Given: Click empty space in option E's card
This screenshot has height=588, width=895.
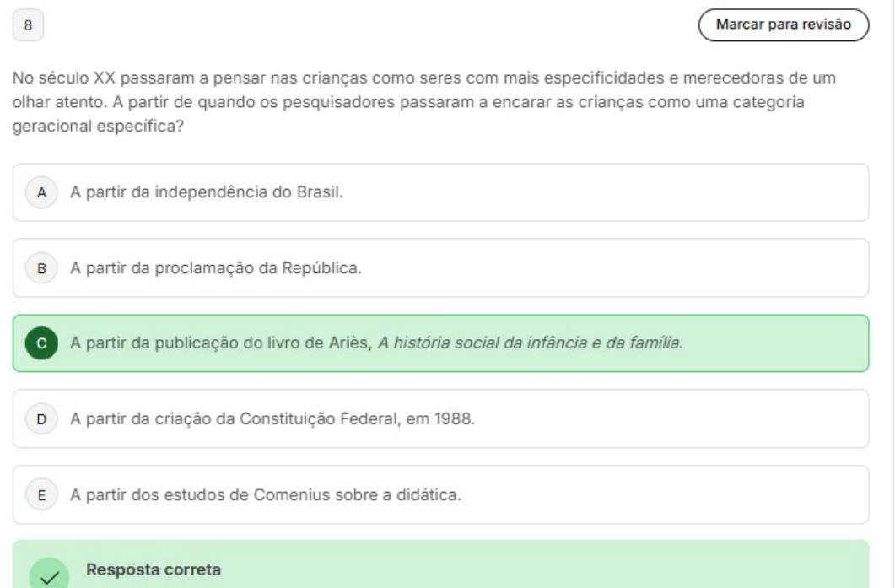Looking at the screenshot, I should [675, 495].
